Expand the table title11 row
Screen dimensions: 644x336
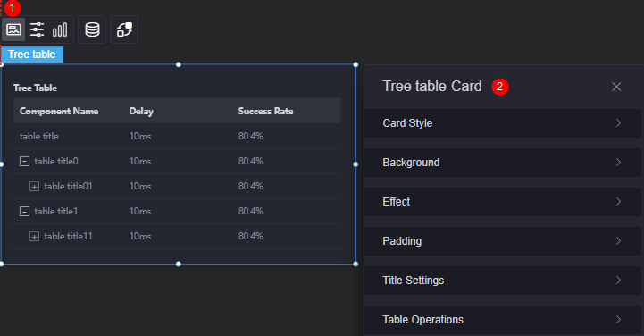click(34, 237)
